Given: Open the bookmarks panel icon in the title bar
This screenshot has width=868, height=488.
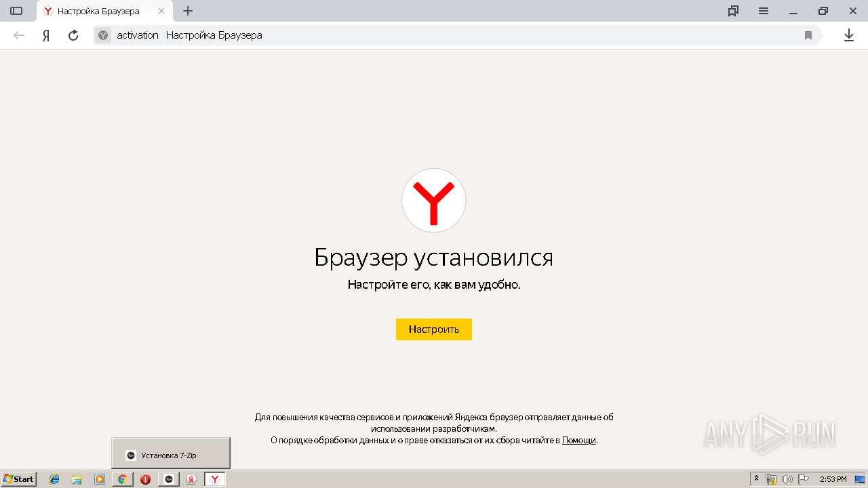Looking at the screenshot, I should click(733, 11).
